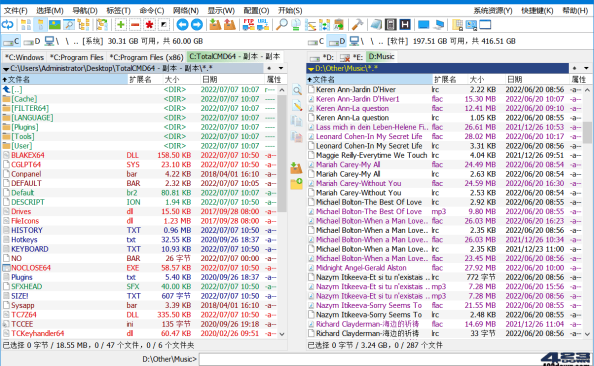Show directory tree view icon

point(83,25)
